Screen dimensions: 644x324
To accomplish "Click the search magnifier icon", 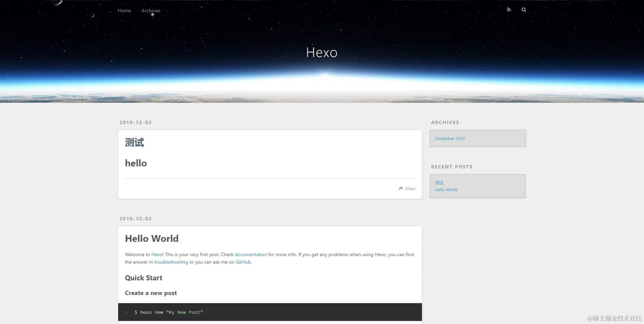I will [x=524, y=10].
